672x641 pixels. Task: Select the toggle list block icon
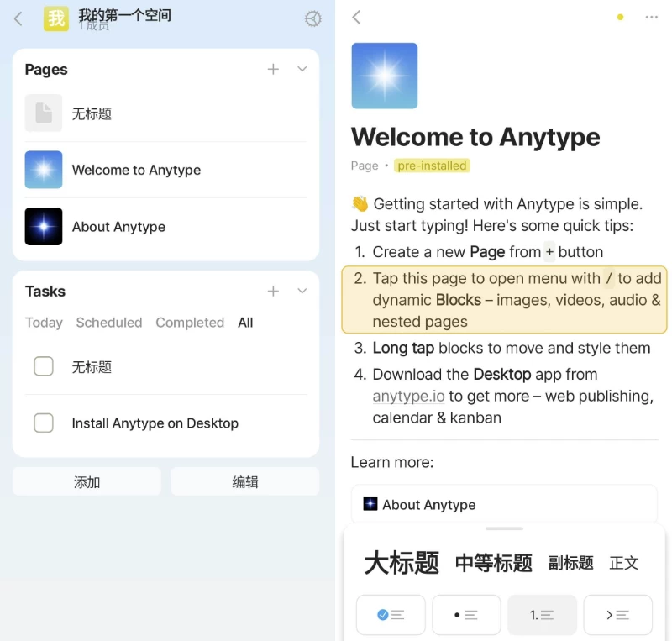pos(617,615)
